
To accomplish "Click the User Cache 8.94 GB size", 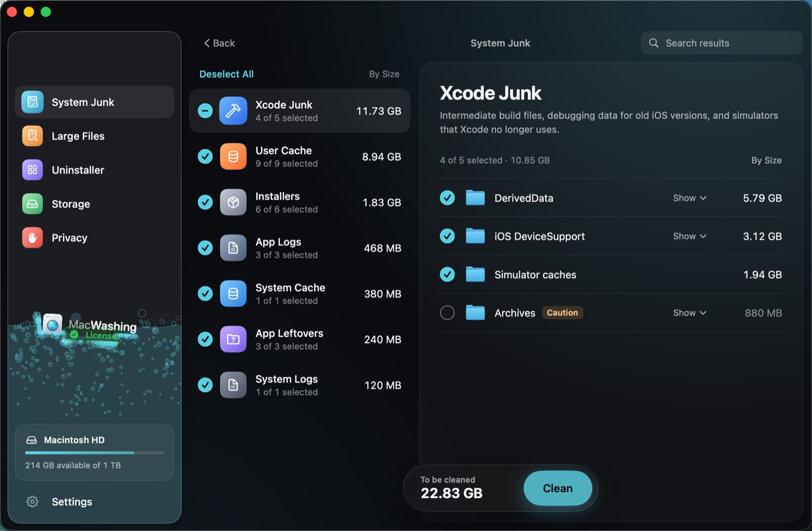I will [382, 157].
